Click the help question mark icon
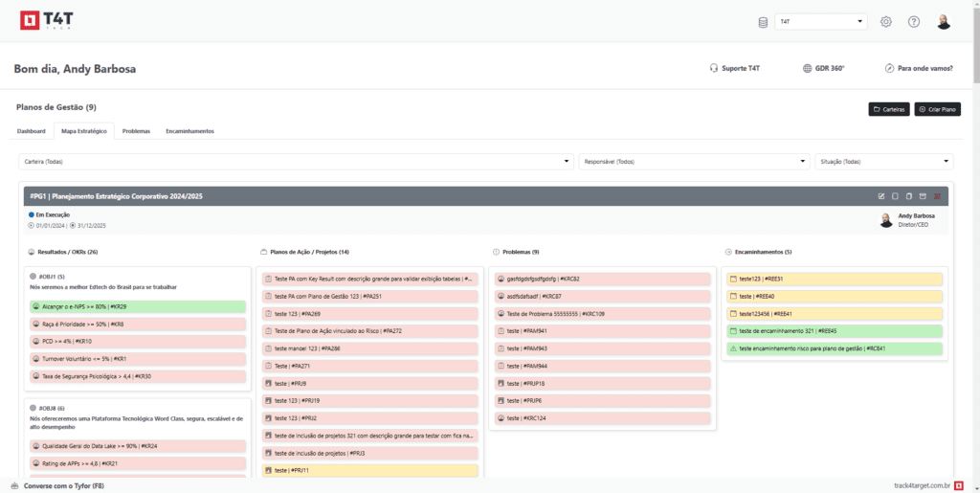Image resolution: width=980 pixels, height=493 pixels. click(914, 22)
